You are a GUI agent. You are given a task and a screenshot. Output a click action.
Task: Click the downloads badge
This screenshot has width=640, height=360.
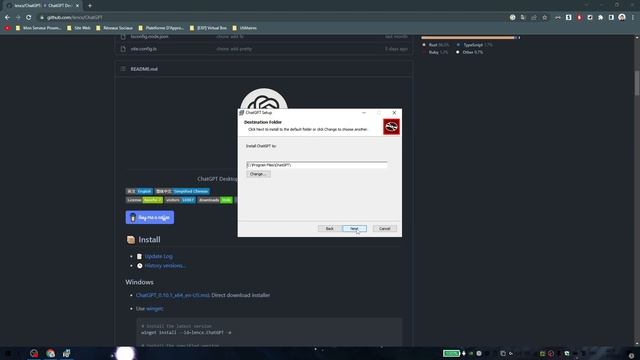[215, 200]
